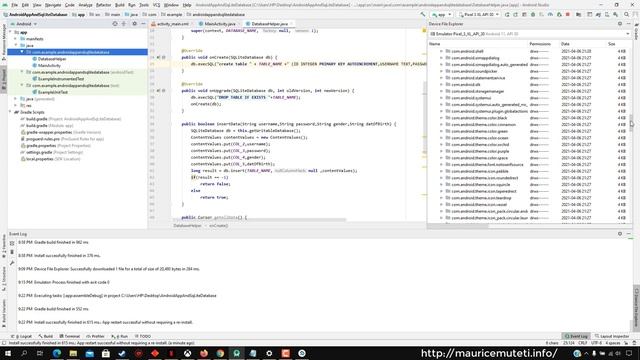640x360 pixels.
Task: Hide the project tool window
Action: 143,24
